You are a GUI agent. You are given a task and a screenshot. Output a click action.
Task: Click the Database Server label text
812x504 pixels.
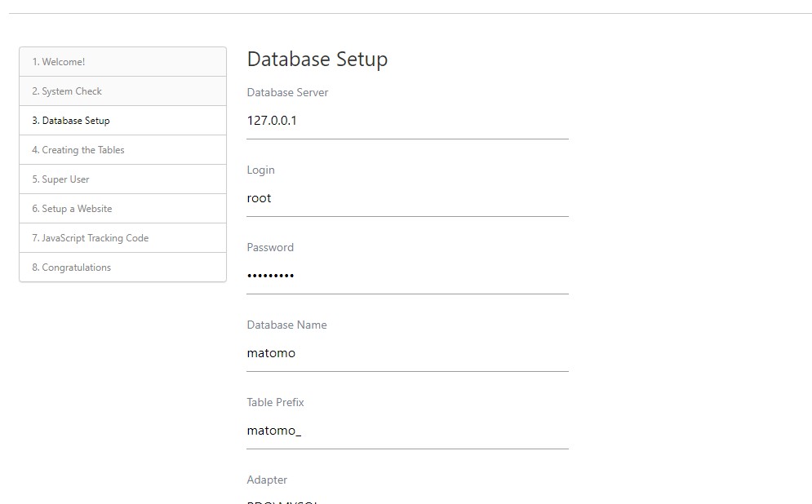[x=287, y=93]
